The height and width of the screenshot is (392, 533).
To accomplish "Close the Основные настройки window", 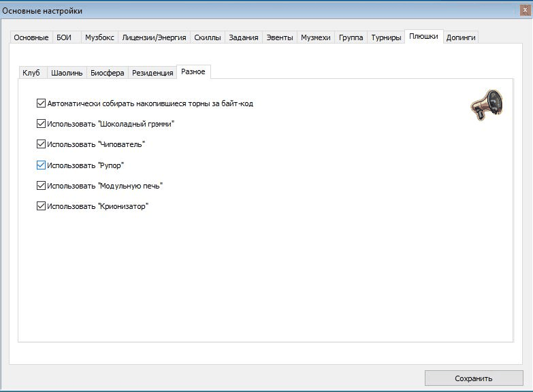I will pyautogui.click(x=526, y=10).
